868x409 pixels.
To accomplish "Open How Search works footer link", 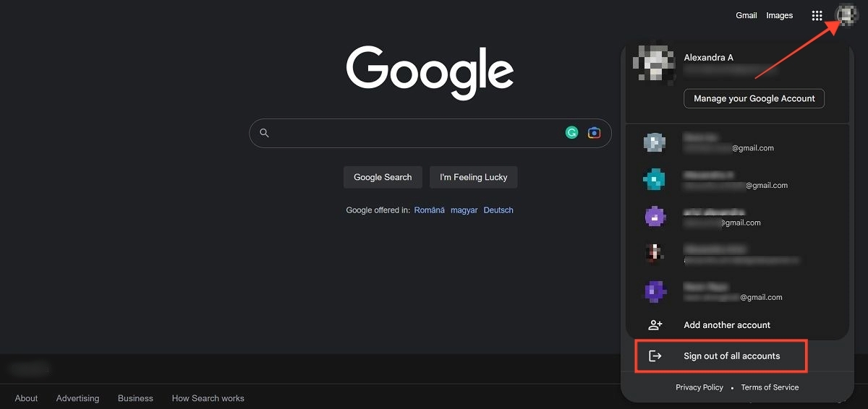I will coord(208,398).
